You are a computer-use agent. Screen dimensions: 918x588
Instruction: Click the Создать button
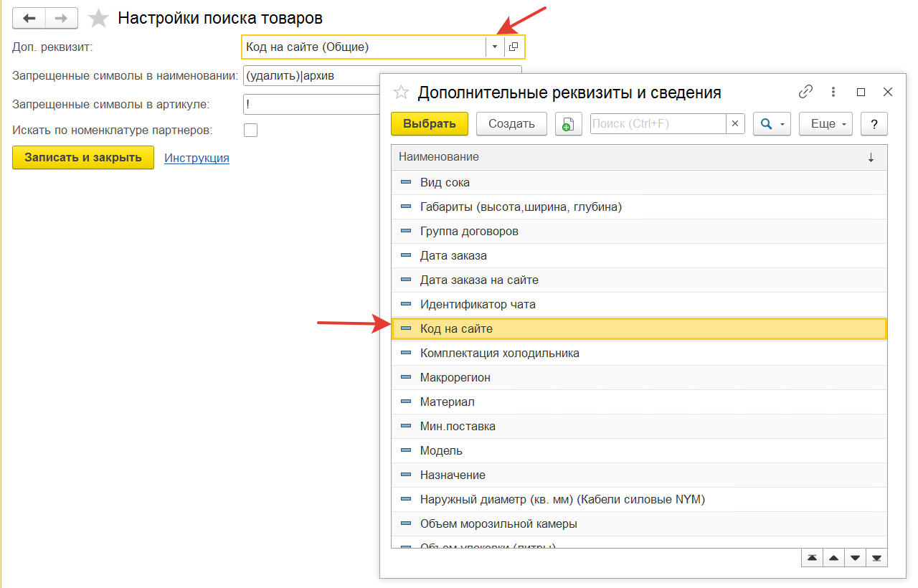pos(511,123)
